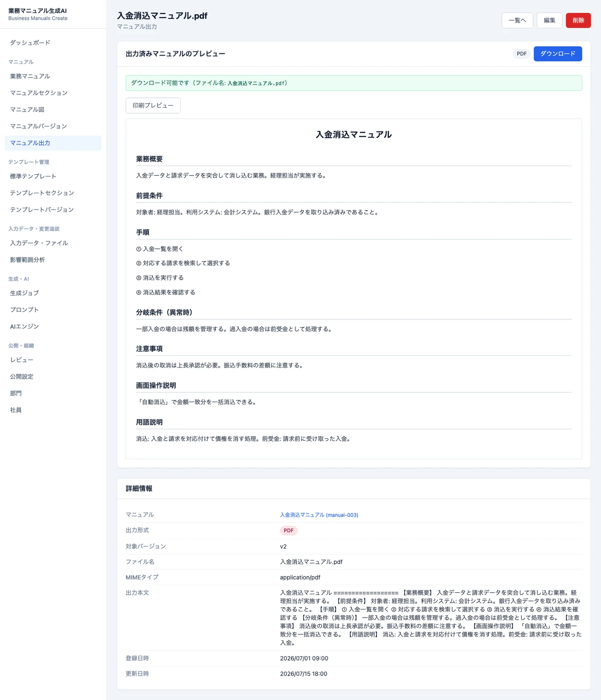Image resolution: width=601 pixels, height=700 pixels.
Task: Click the 業務マニュアル生成AI app title
Action: [x=38, y=11]
